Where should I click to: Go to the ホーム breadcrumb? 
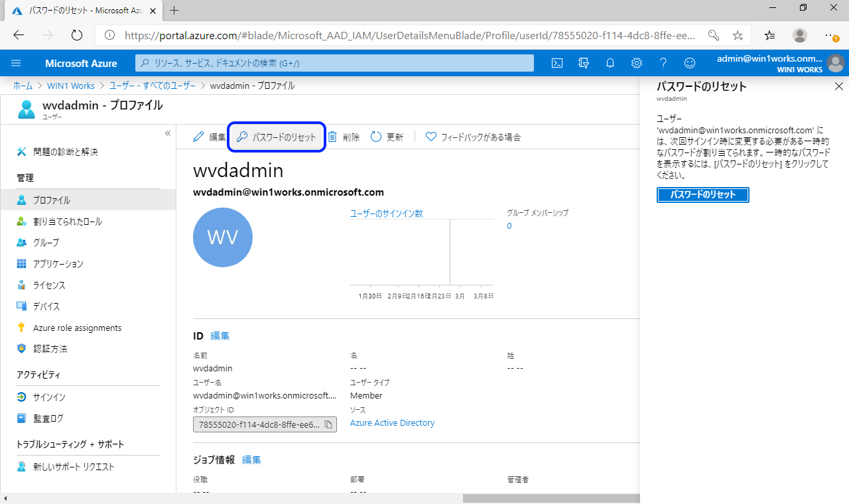(x=23, y=86)
